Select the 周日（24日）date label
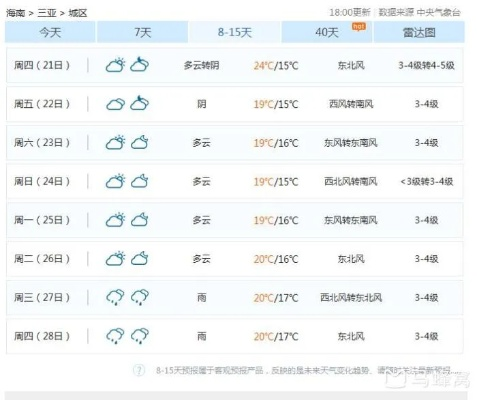Viewport: 477px width, 400px height. coord(42,181)
